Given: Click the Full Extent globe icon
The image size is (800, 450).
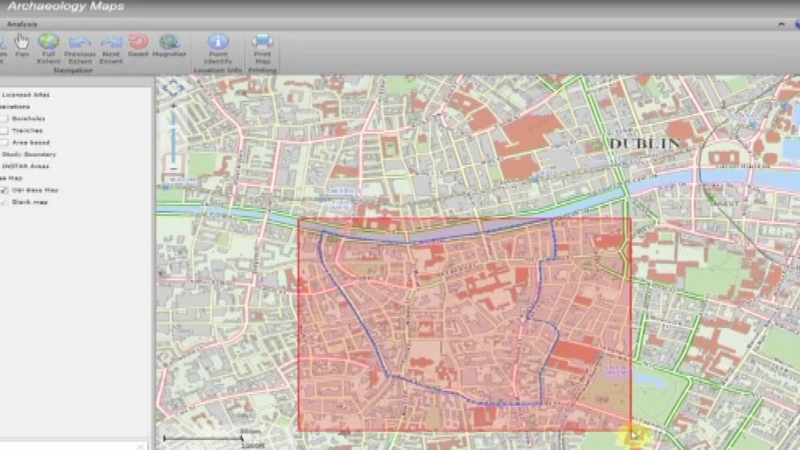Looking at the screenshot, I should pos(48,41).
